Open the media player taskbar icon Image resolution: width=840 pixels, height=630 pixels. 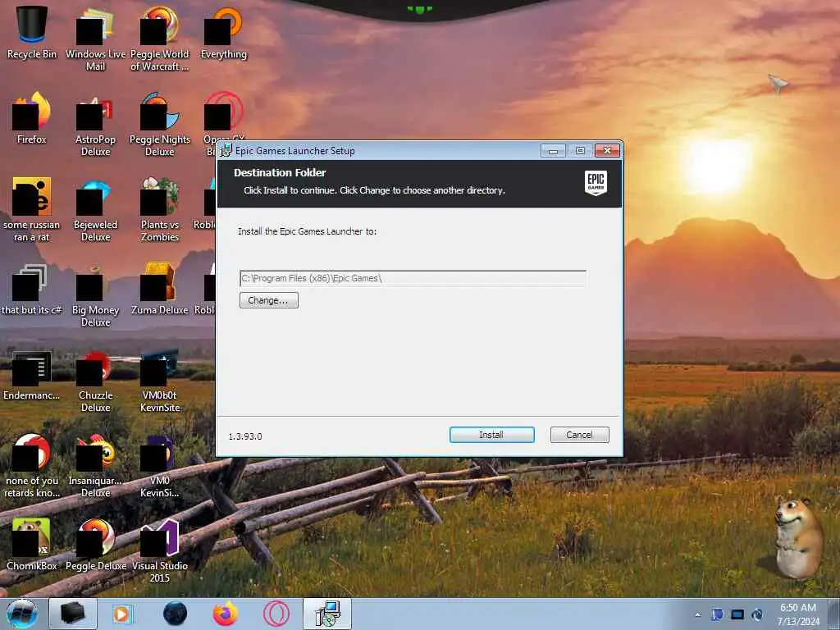(122, 614)
